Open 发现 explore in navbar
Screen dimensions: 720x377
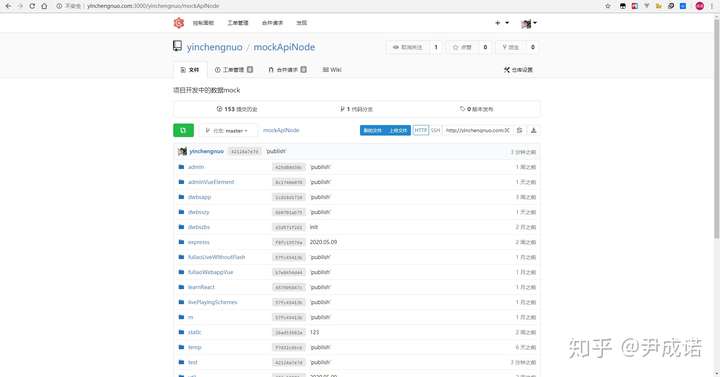click(x=301, y=23)
